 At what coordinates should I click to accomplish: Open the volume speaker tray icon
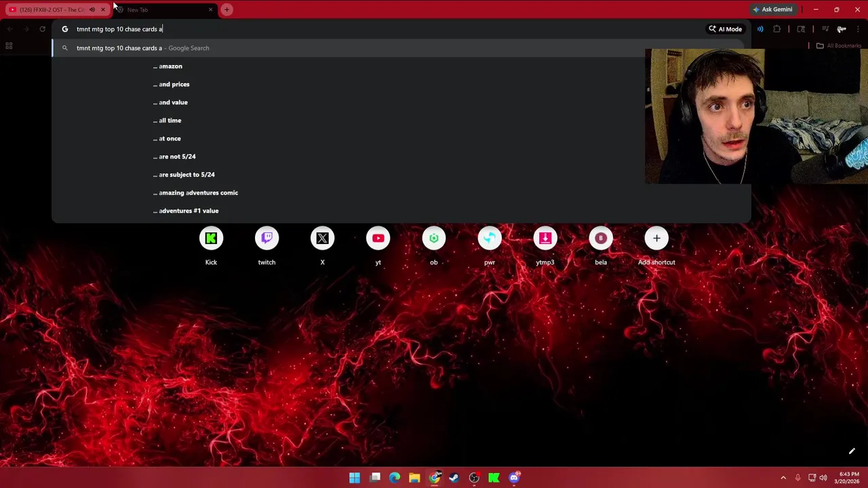coord(823,478)
